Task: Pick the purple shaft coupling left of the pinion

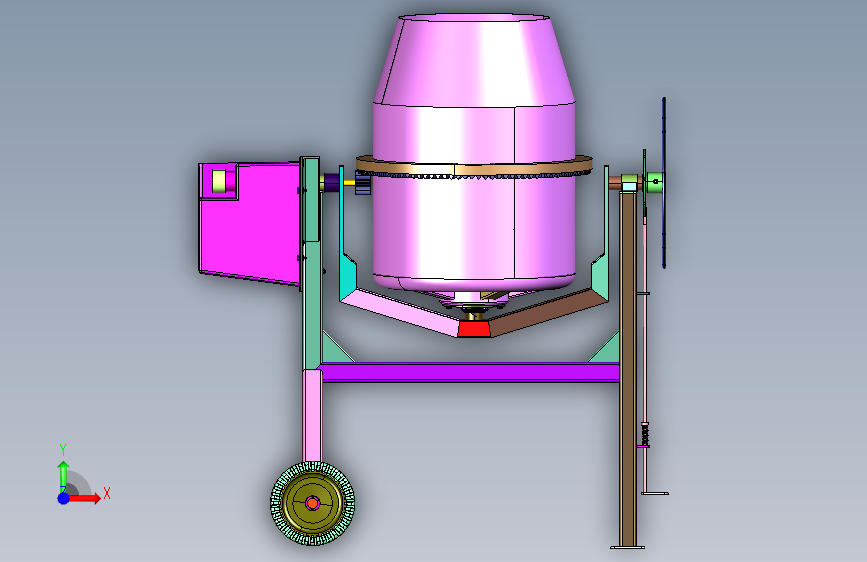Action: tap(331, 183)
